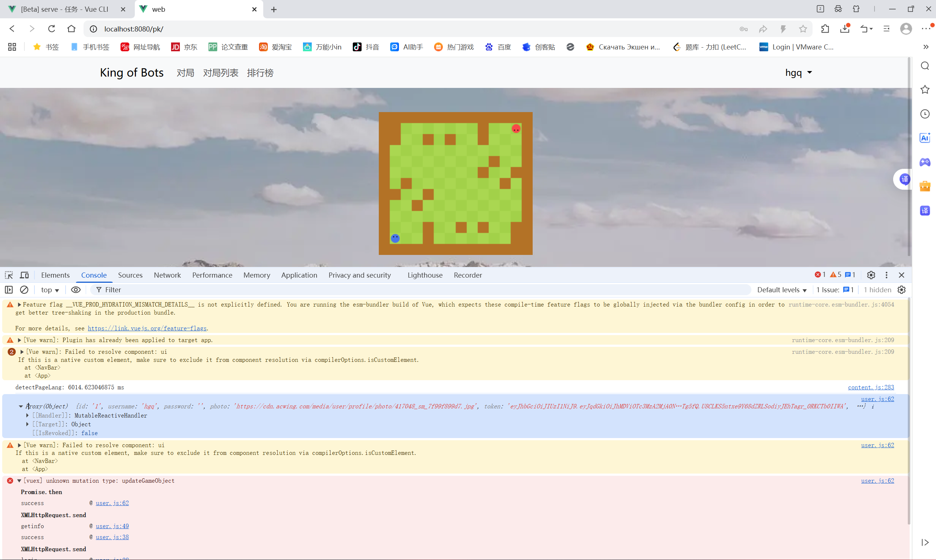Viewport: 936px width, 560px height.
Task: Toggle the console sidebar panel icon
Action: pyautogui.click(x=9, y=290)
